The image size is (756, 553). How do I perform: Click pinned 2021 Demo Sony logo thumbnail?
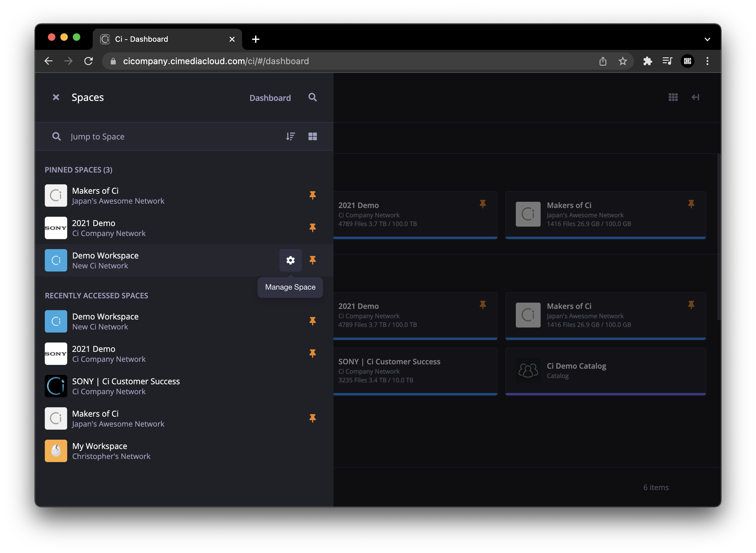(x=56, y=228)
